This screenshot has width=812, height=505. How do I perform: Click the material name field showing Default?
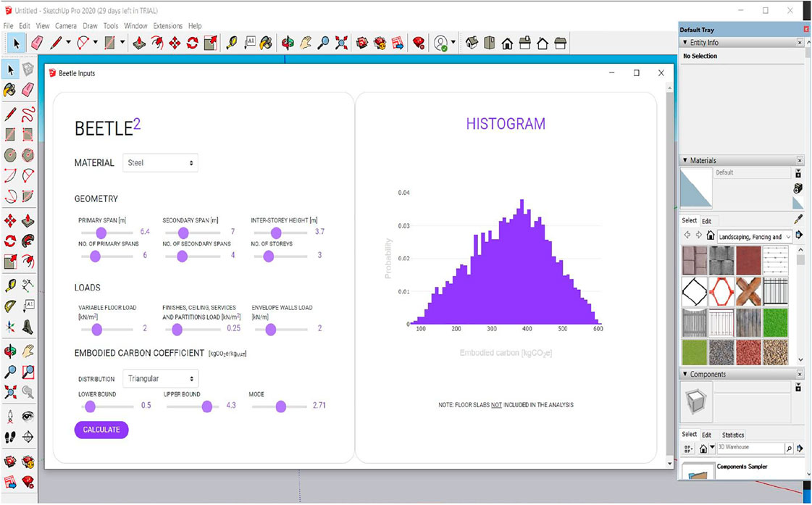tap(753, 173)
